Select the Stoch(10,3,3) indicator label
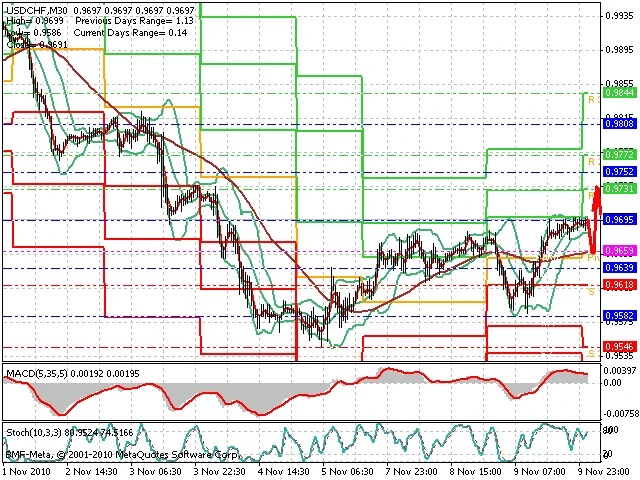Image resolution: width=640 pixels, height=480 pixels. click(x=33, y=432)
